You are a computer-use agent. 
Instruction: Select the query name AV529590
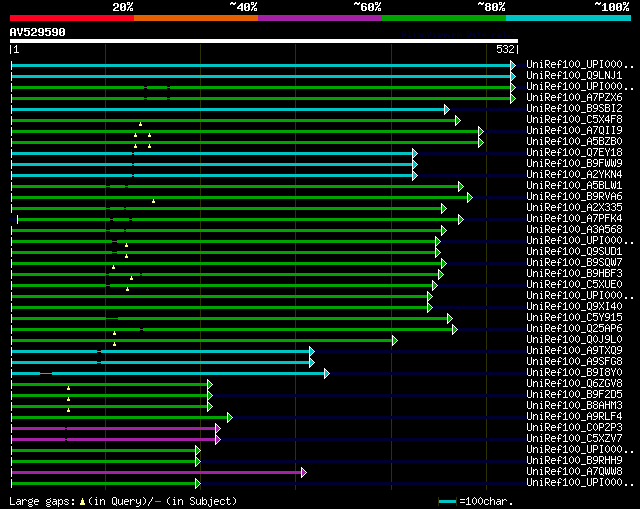pos(38,32)
